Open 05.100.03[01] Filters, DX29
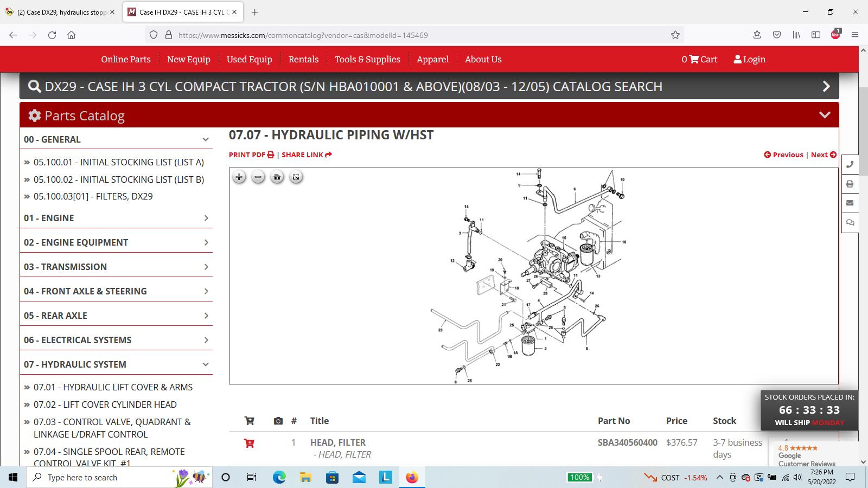 [93, 196]
